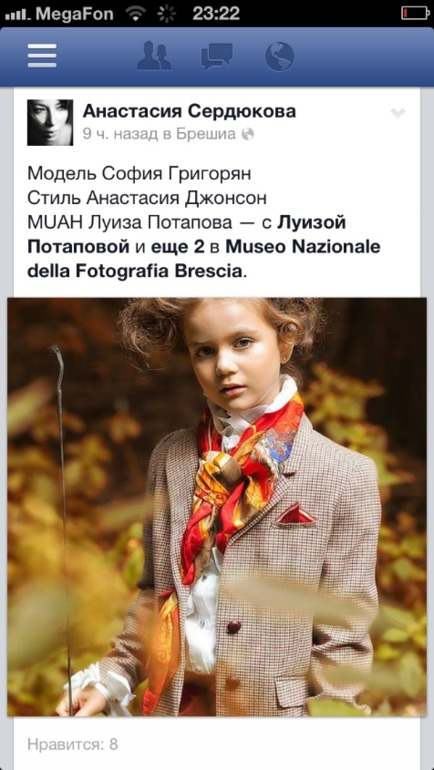Tap the battery indicator in status bar

click(415, 13)
